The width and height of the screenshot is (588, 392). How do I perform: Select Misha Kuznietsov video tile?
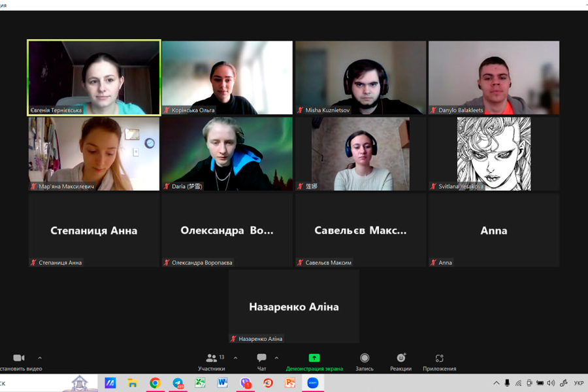(x=361, y=78)
